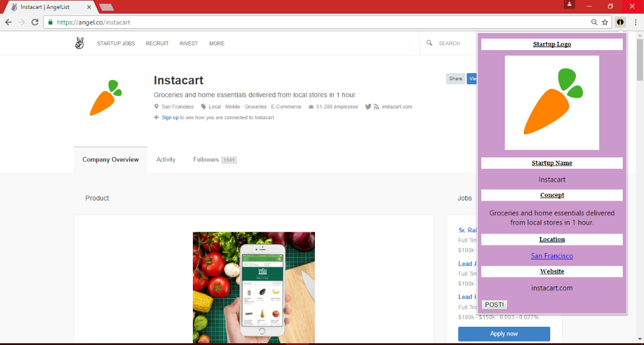Image resolution: width=644 pixels, height=345 pixels.
Task: Reload the page with the refresh icon
Action: point(35,22)
